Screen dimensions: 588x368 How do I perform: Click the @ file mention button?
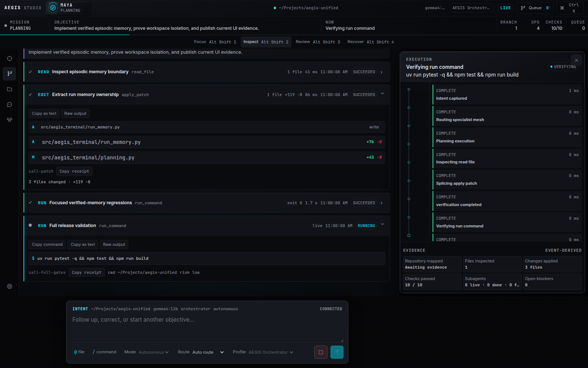79,352
